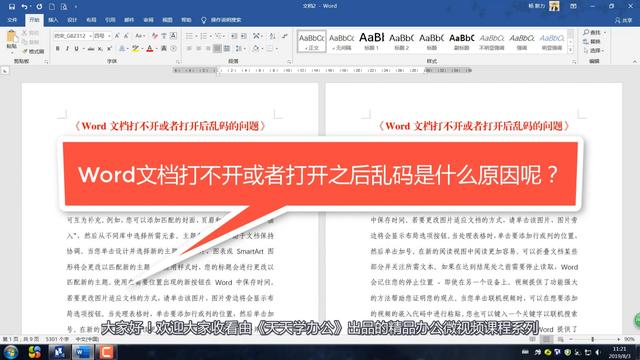Image resolution: width=640 pixels, height=360 pixels.
Task: Apply subscript formatting
Action: 100,49
